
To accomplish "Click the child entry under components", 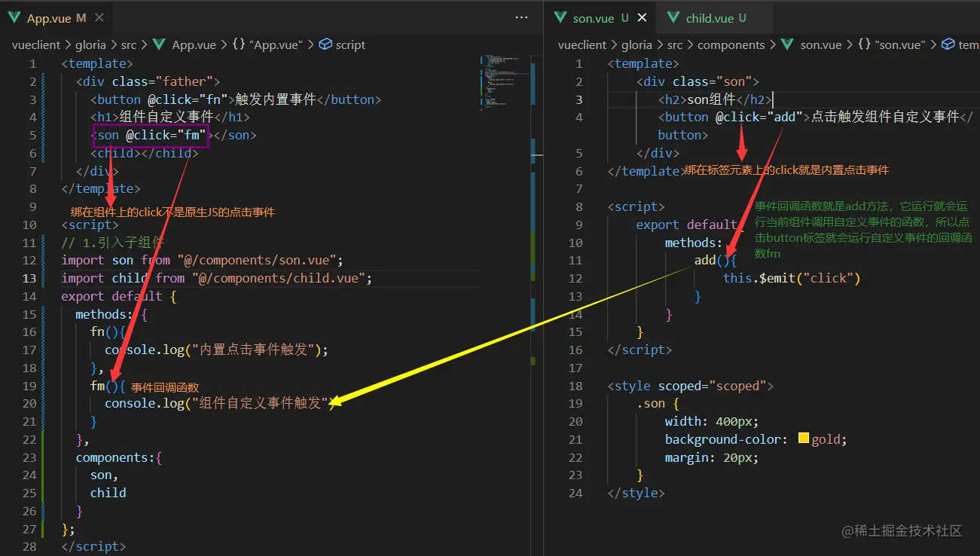I will click(108, 493).
